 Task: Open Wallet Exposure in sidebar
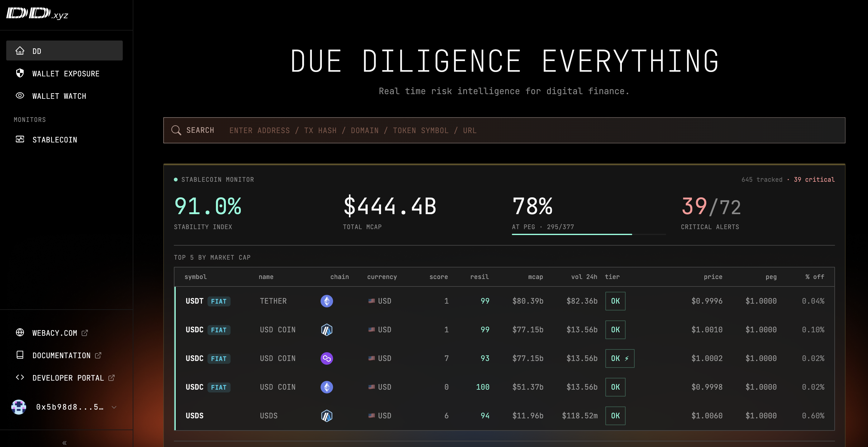[64, 74]
